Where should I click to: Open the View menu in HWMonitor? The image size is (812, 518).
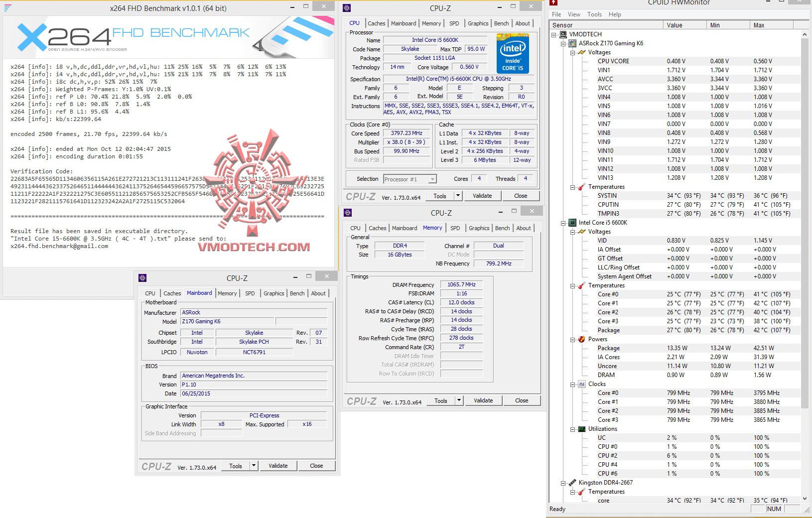tap(574, 14)
